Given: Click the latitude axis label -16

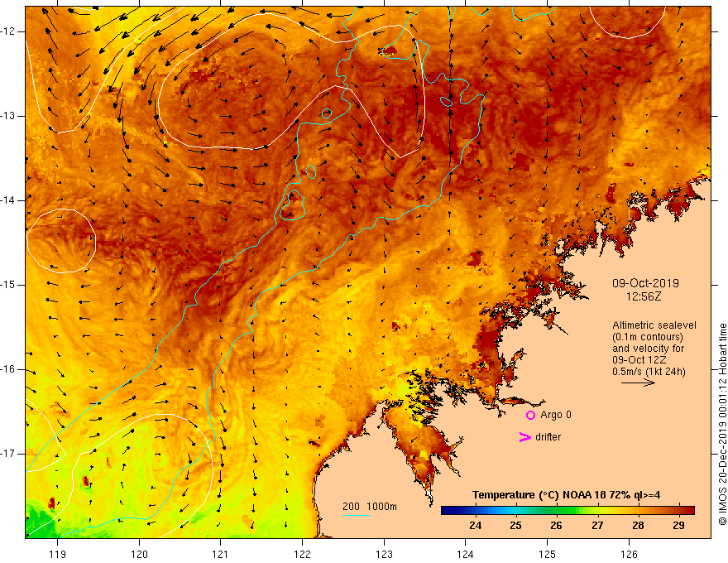Looking at the screenshot, I should [8, 369].
